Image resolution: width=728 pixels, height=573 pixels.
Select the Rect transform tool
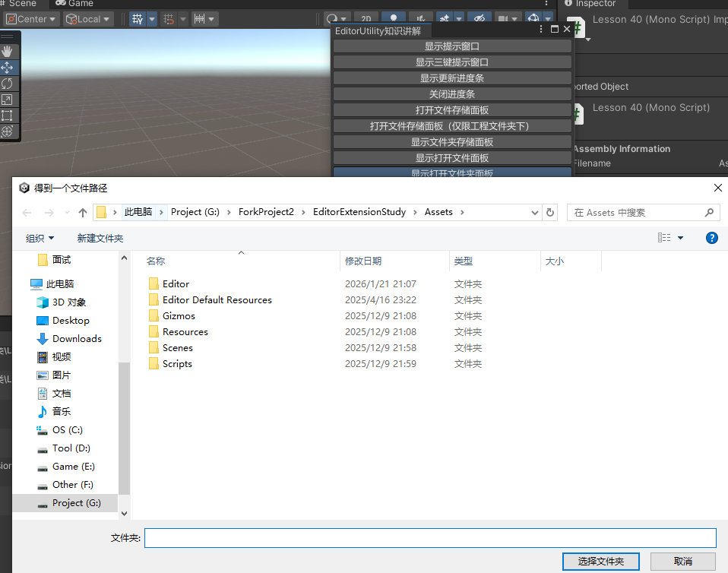(x=8, y=115)
